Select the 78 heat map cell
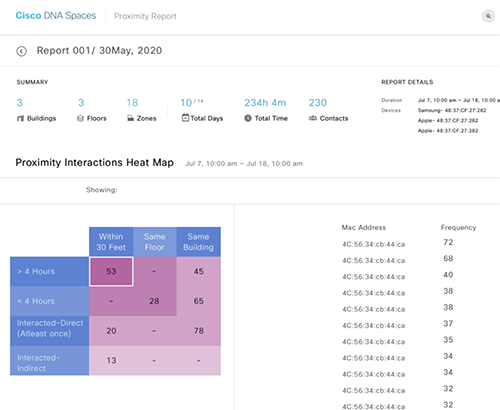Image resolution: width=500 pixels, height=410 pixels. point(199,331)
